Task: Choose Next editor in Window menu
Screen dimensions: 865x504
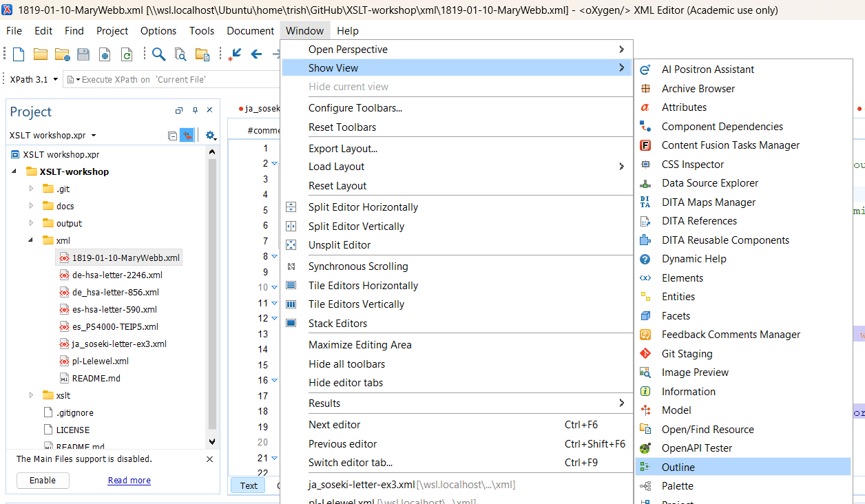Action: click(456, 425)
